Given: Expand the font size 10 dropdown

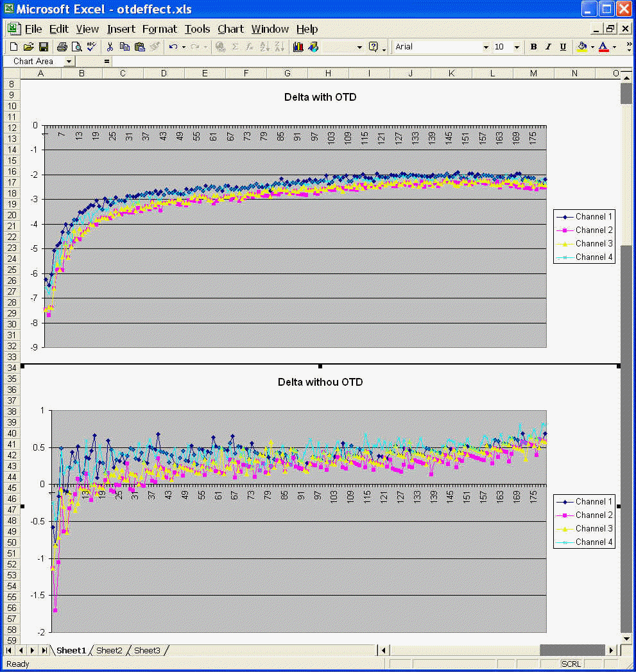Looking at the screenshot, I should tap(517, 47).
